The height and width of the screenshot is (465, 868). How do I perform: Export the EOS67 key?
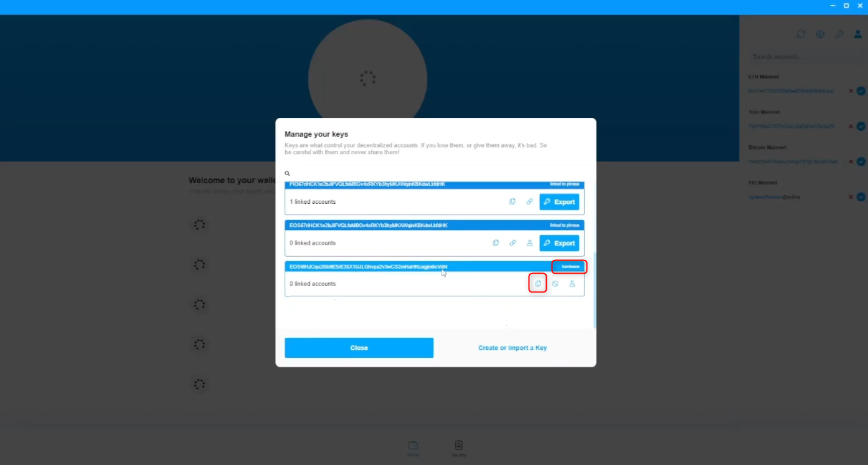559,243
